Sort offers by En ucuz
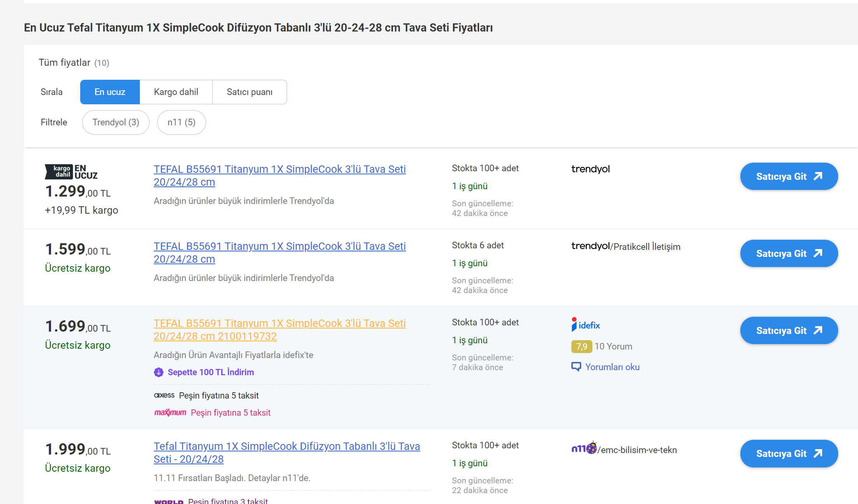 (110, 92)
